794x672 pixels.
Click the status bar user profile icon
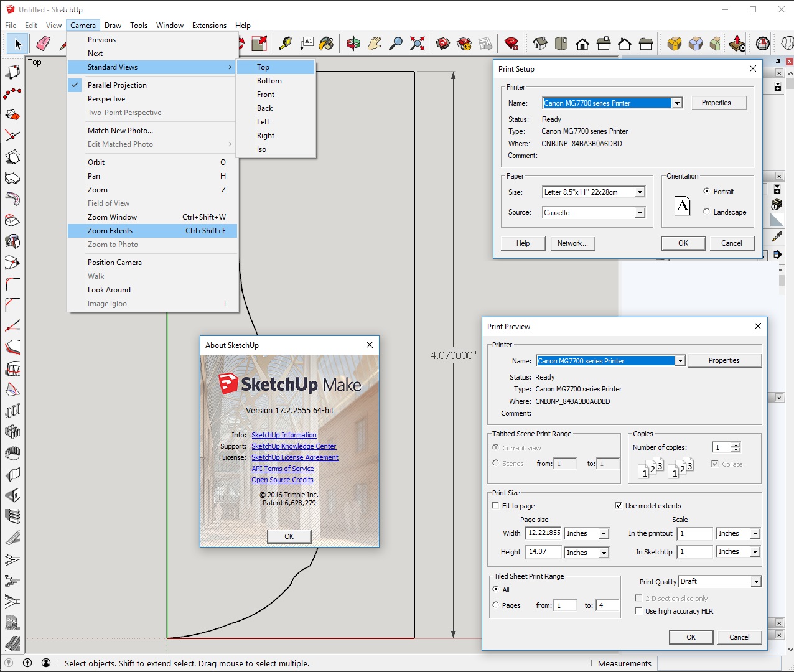tap(46, 663)
